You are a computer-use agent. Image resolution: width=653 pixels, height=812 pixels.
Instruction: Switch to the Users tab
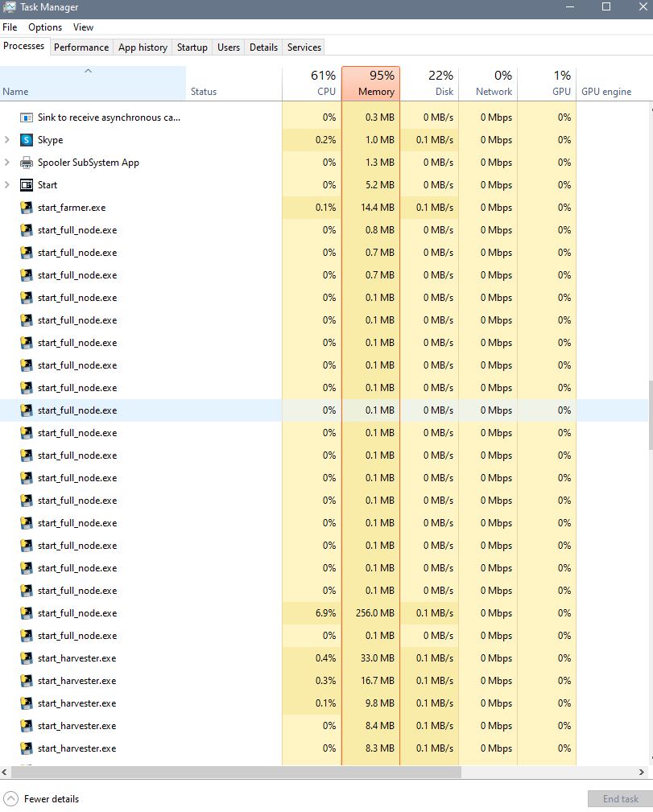point(229,47)
